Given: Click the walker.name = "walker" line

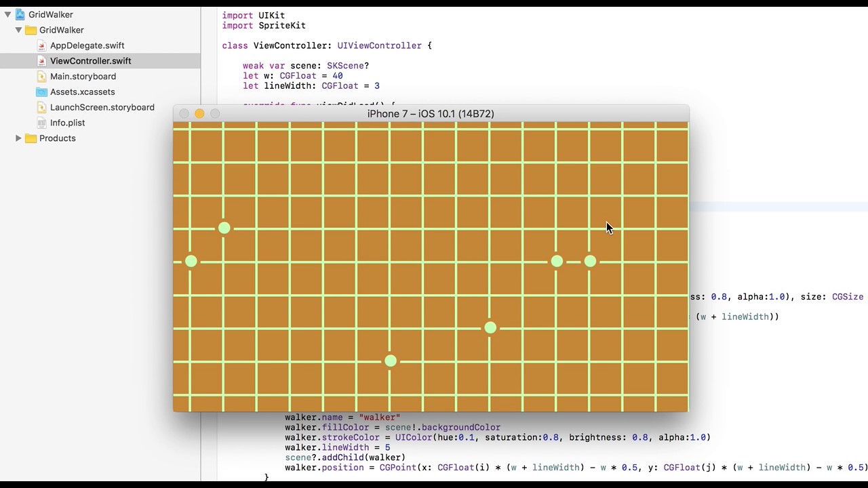Looking at the screenshot, I should (342, 418).
